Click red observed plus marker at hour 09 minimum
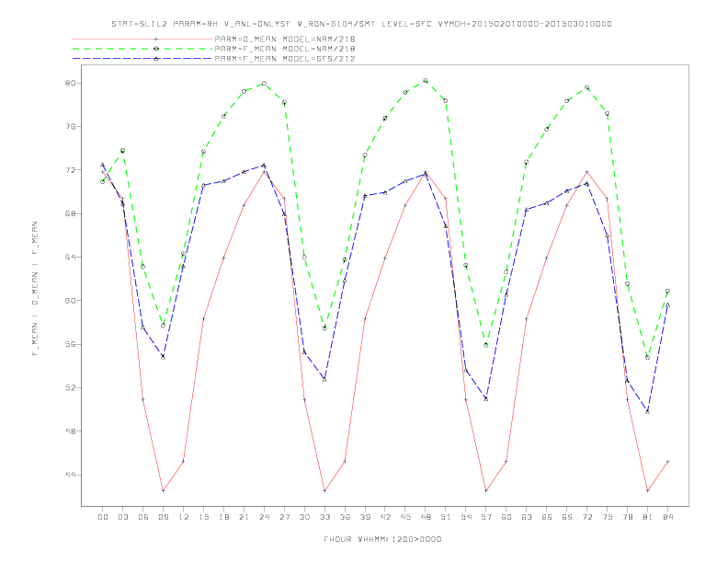This screenshot has width=728, height=563. (163, 490)
